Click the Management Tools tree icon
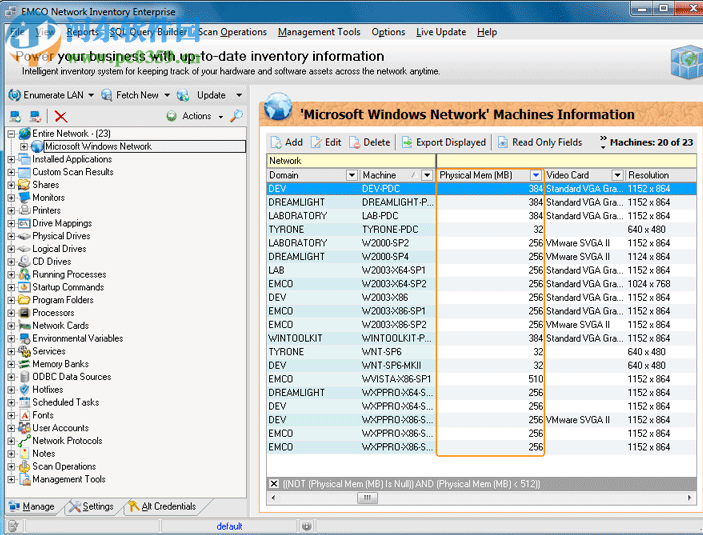The width and height of the screenshot is (703, 535). pyautogui.click(x=24, y=479)
